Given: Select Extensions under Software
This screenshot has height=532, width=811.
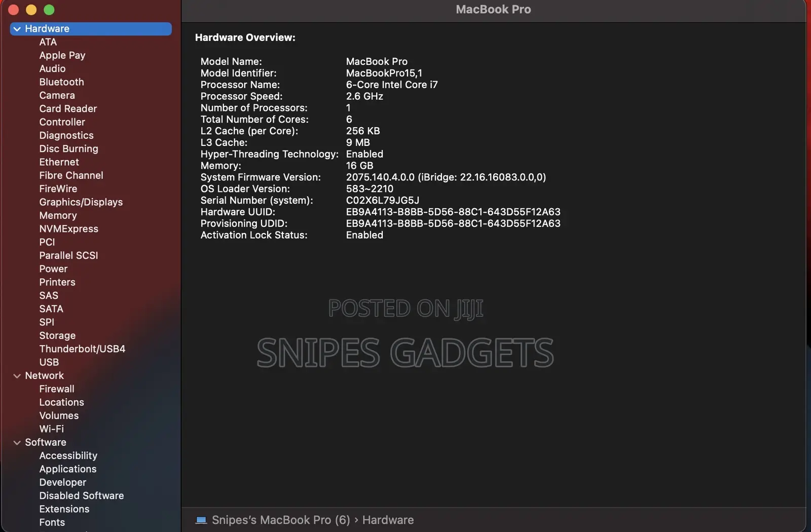Looking at the screenshot, I should coord(64,509).
